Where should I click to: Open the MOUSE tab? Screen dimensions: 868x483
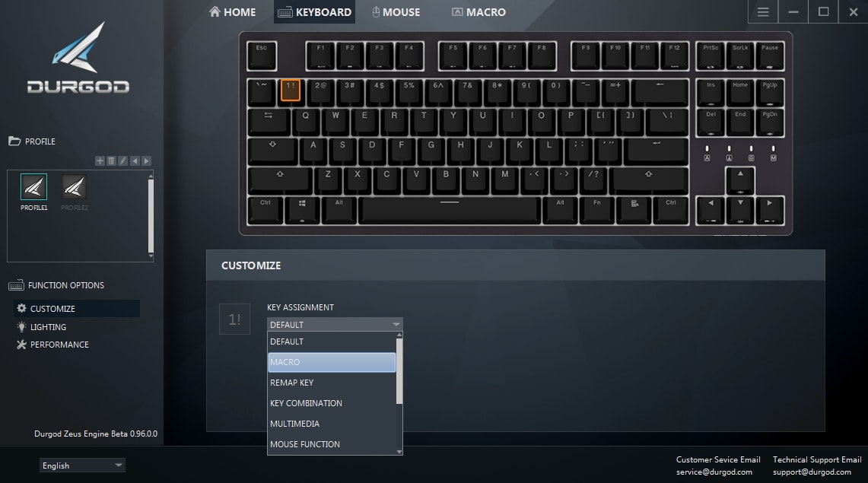[x=396, y=11]
